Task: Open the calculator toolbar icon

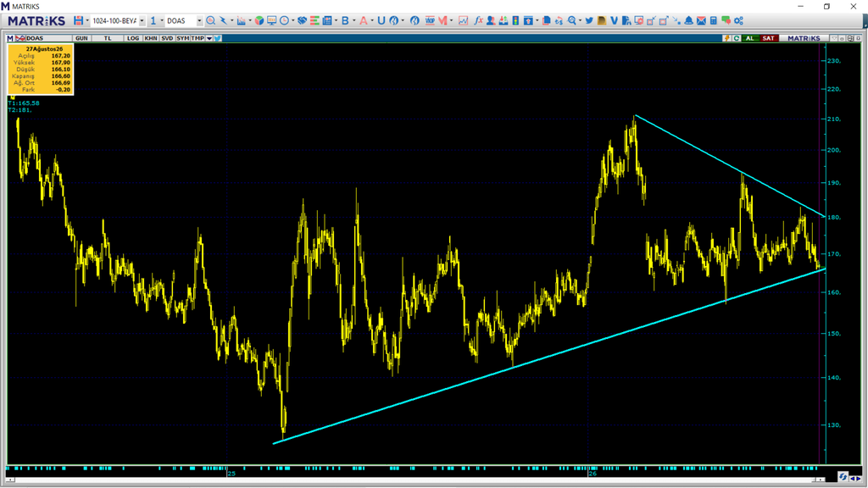Action: (714, 20)
